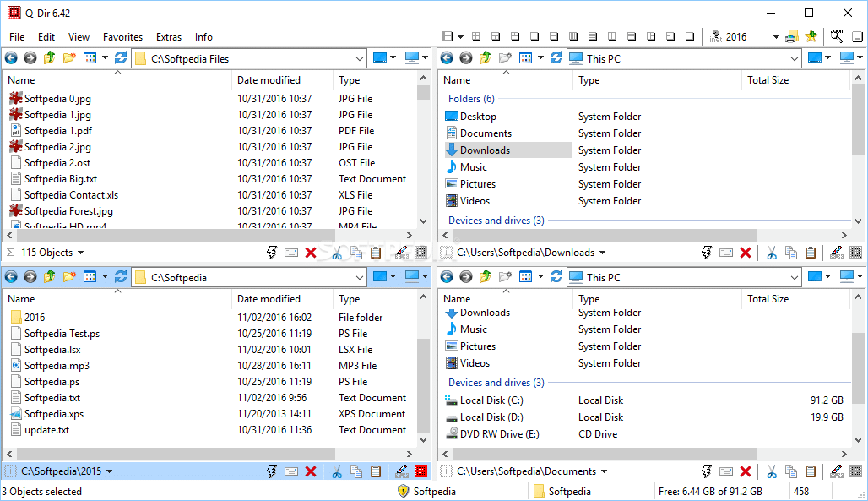Open the printer icon on the top toolbar
This screenshot has width=868, height=501.
coord(790,36)
